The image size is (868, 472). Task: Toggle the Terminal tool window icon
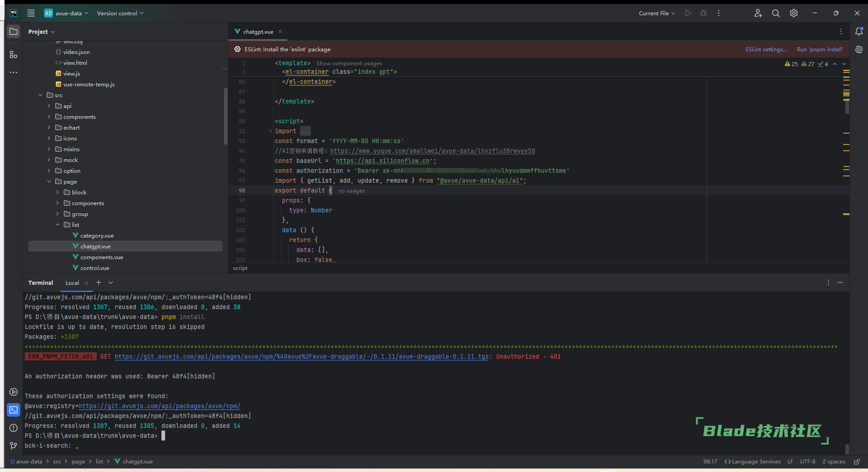tap(13, 410)
